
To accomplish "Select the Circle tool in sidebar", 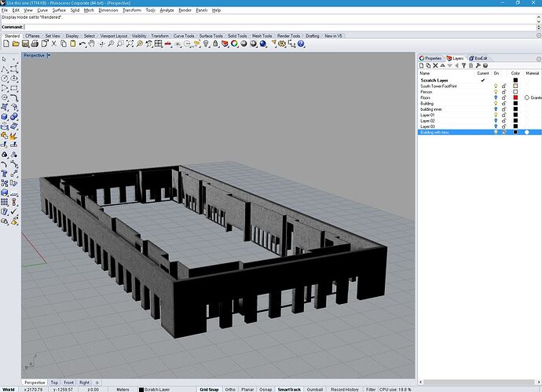I will pos(4,79).
